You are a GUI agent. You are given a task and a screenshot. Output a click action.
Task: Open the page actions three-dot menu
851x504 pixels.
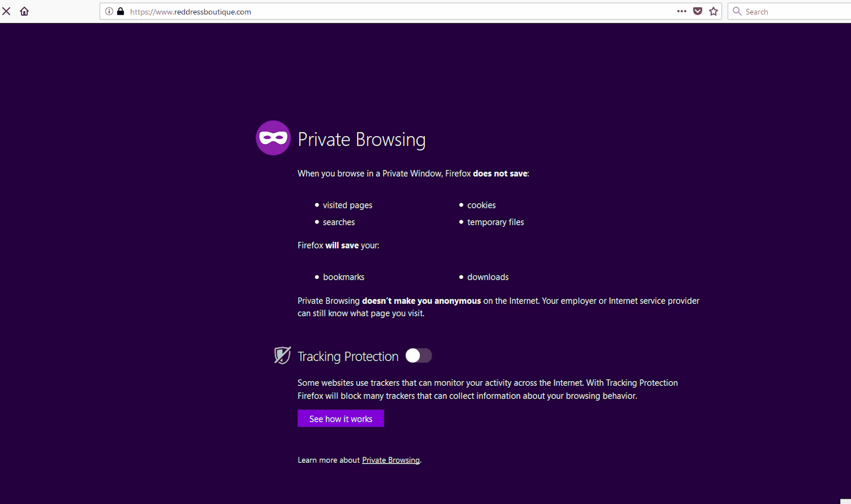(681, 11)
